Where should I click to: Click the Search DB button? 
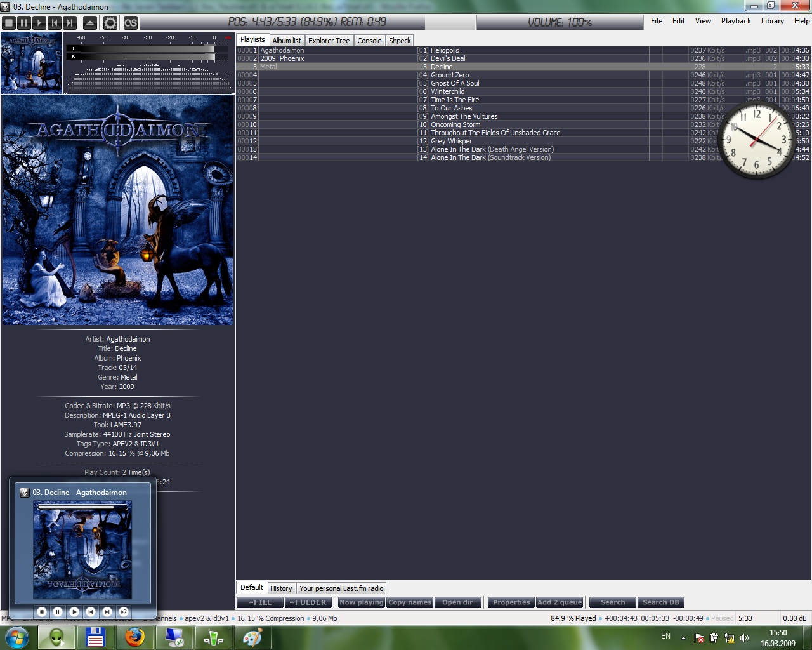tap(661, 602)
